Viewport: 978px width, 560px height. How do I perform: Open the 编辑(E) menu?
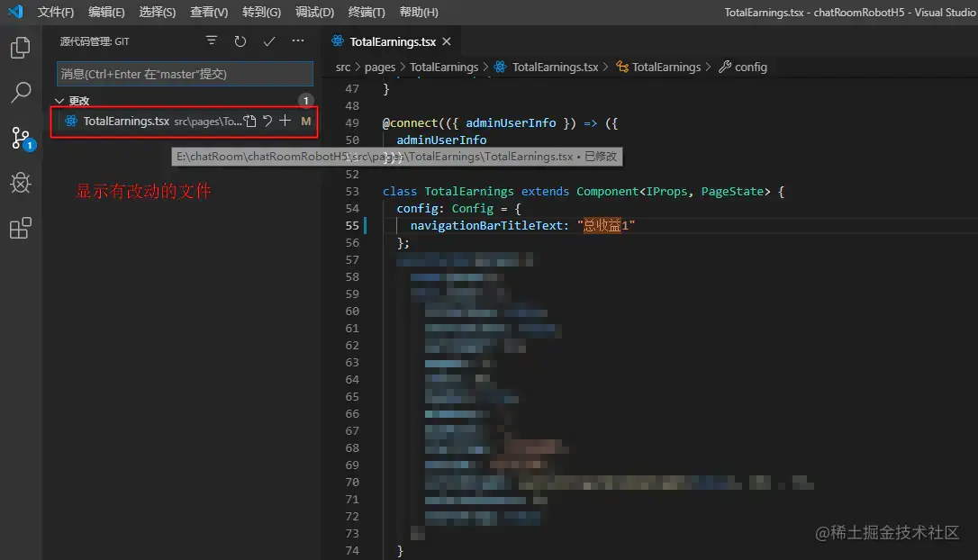coord(106,12)
